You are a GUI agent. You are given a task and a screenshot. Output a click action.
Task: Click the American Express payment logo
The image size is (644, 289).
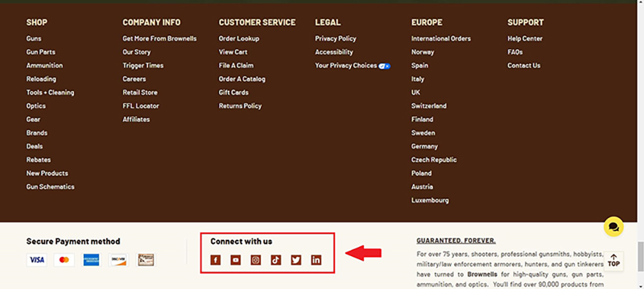click(x=91, y=260)
